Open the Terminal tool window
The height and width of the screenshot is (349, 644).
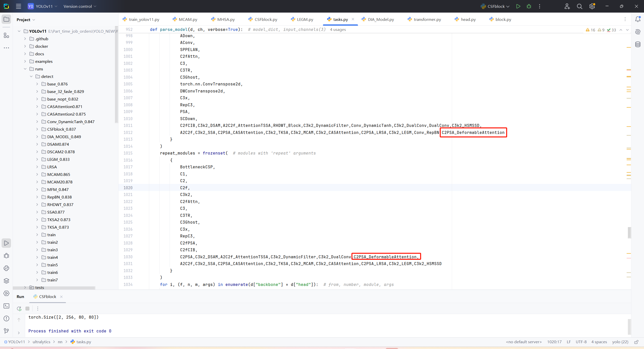click(7, 306)
